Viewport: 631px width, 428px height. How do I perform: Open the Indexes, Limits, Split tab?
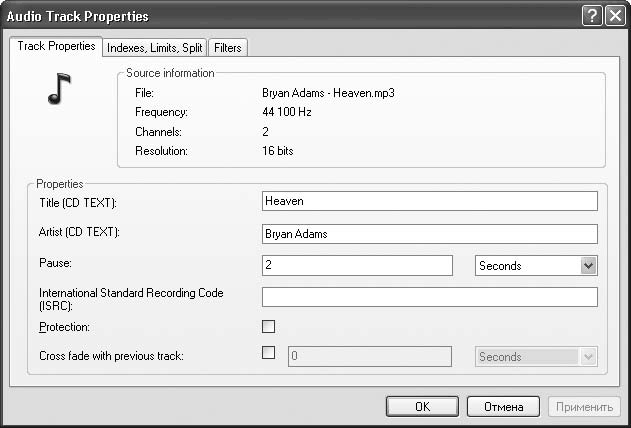click(x=154, y=47)
